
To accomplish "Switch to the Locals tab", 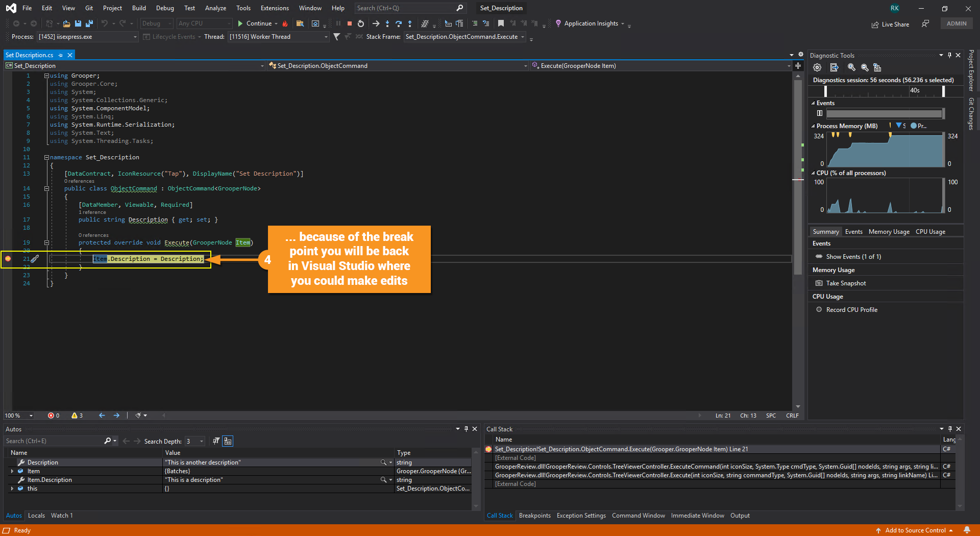I will click(36, 516).
